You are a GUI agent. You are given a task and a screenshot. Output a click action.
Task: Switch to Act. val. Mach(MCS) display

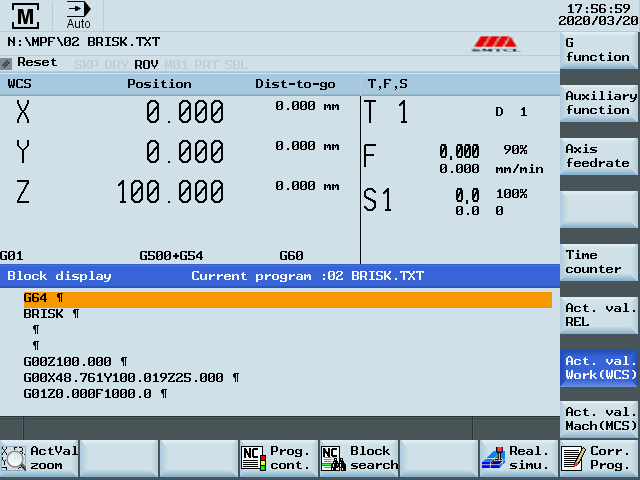coord(598,419)
